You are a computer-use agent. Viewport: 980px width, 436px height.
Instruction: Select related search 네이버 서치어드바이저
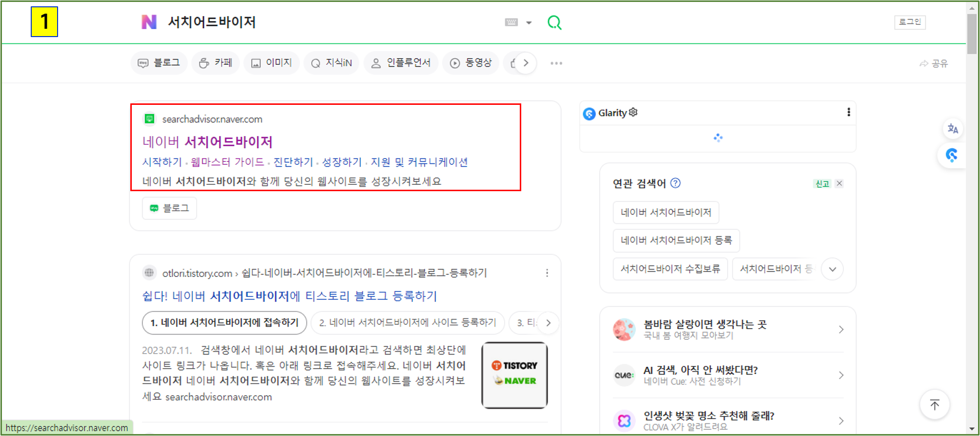[x=666, y=213]
